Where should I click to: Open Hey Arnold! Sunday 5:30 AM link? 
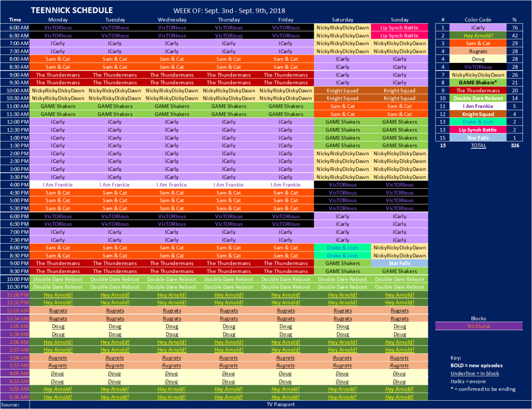[x=399, y=397]
